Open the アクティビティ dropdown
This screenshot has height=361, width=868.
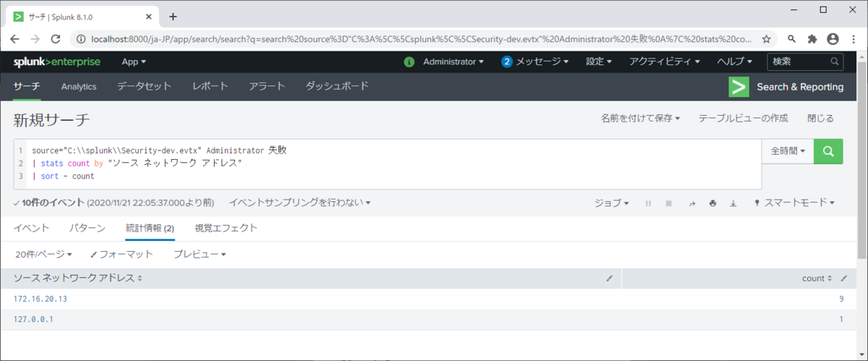(x=665, y=62)
